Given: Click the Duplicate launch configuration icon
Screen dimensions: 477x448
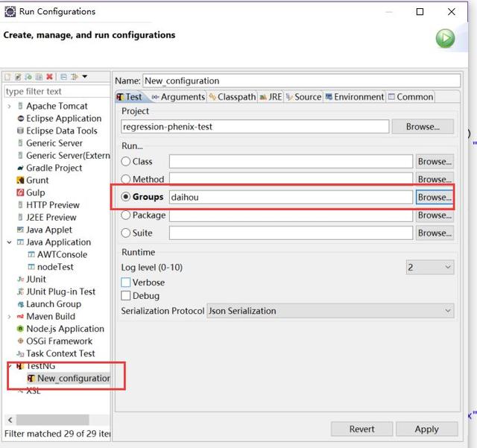Looking at the screenshot, I should tap(39, 77).
